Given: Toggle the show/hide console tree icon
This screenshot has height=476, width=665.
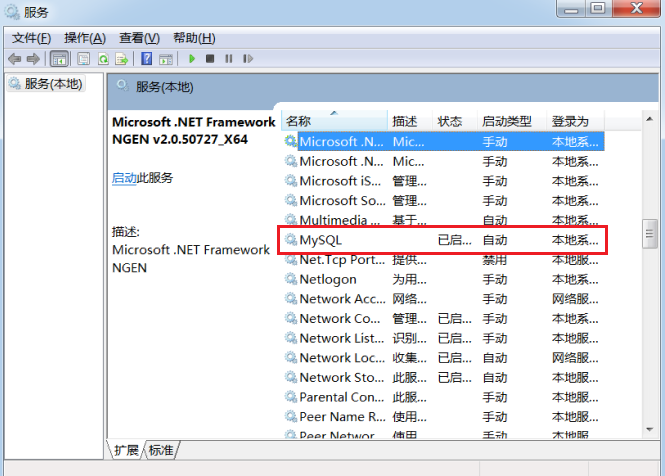Looking at the screenshot, I should point(60,59).
